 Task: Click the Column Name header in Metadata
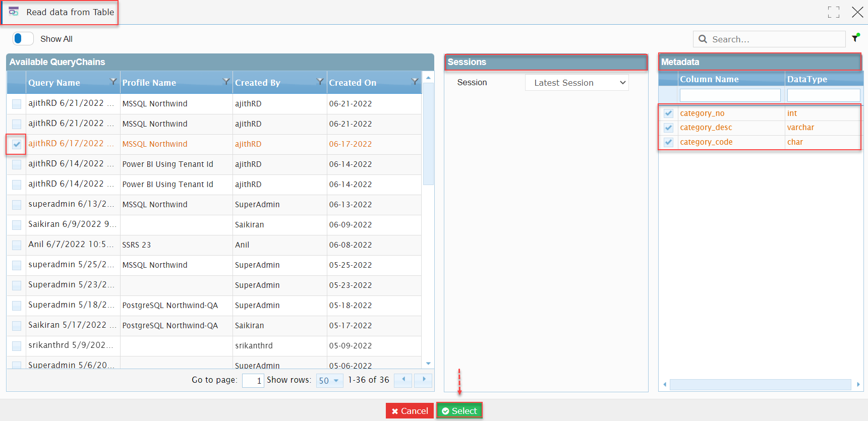[709, 79]
